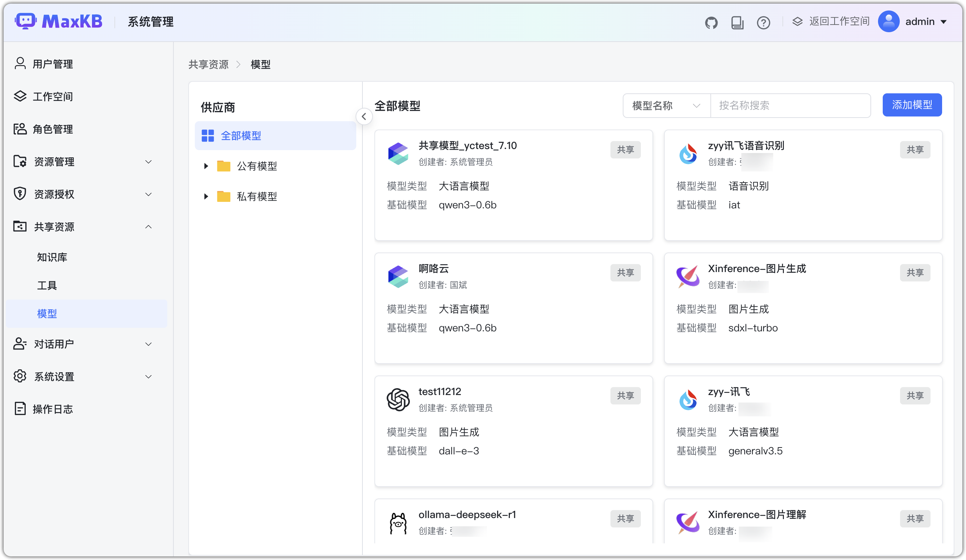Collapse the 供应商 panel arrow button
The width and height of the screenshot is (966, 560).
[364, 116]
